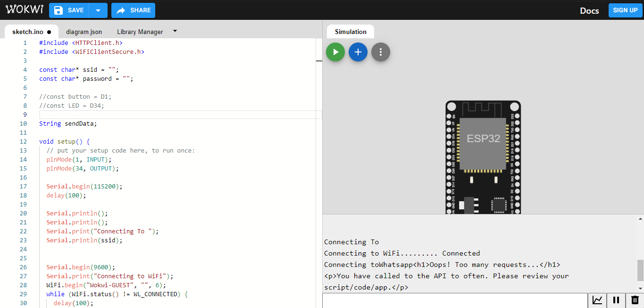
Task: Click the line '#include <WiFiClientSecure.h>'
Action: (92, 52)
